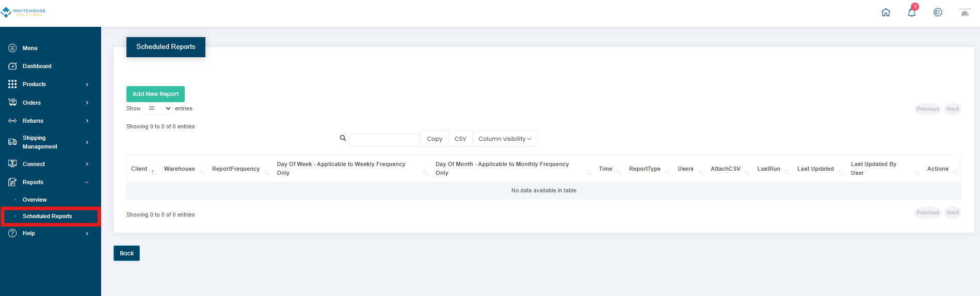Sort by ReportType column arrows
The width and height of the screenshot is (980, 296).
667,172
